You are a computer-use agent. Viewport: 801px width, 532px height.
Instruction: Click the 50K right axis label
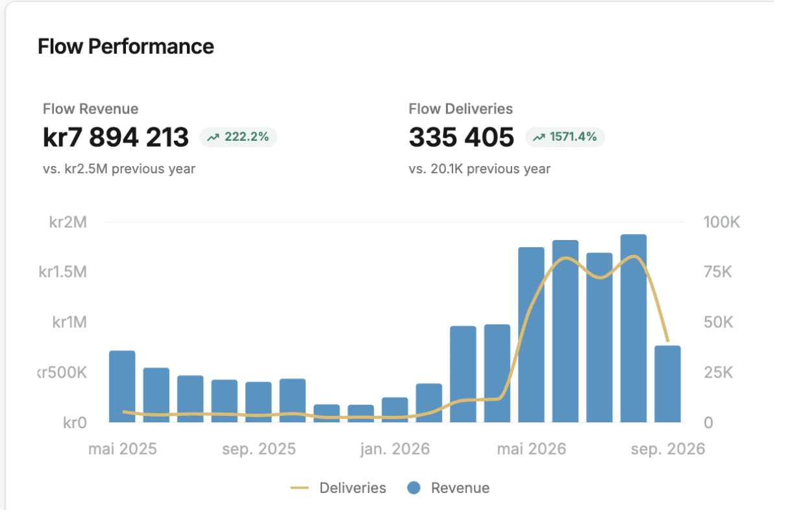(719, 322)
